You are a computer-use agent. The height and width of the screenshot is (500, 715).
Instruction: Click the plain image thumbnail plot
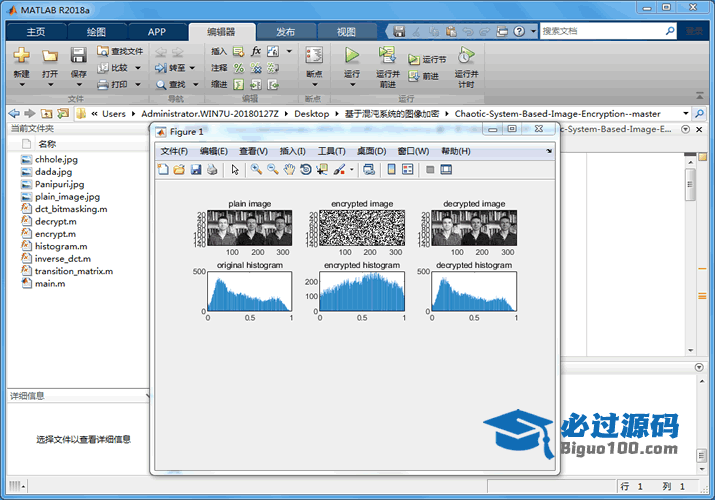click(x=249, y=227)
